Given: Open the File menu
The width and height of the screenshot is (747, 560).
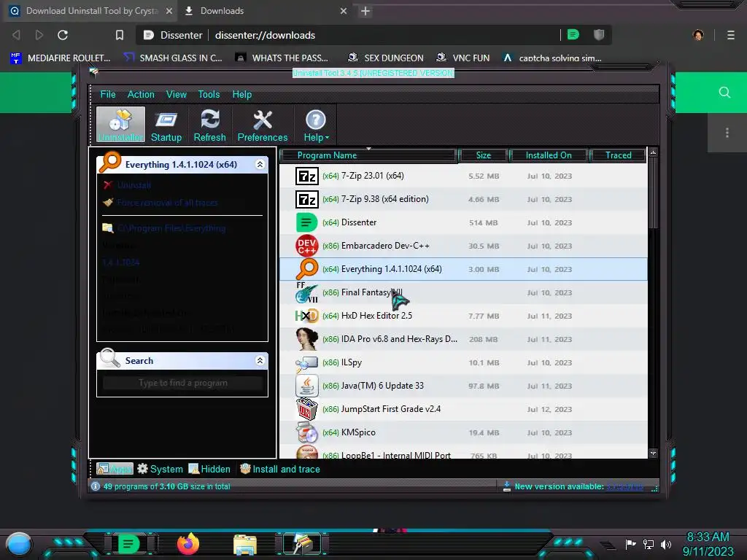Looking at the screenshot, I should pyautogui.click(x=108, y=94).
